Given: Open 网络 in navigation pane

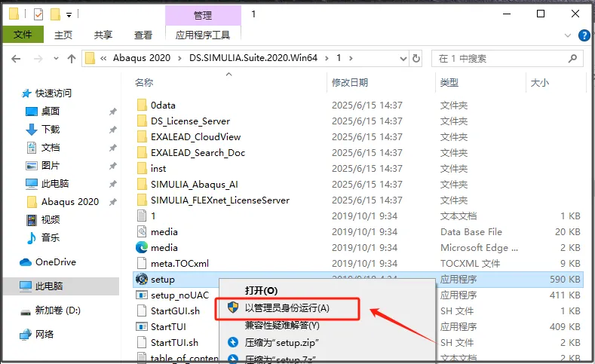Looking at the screenshot, I should point(37,334).
